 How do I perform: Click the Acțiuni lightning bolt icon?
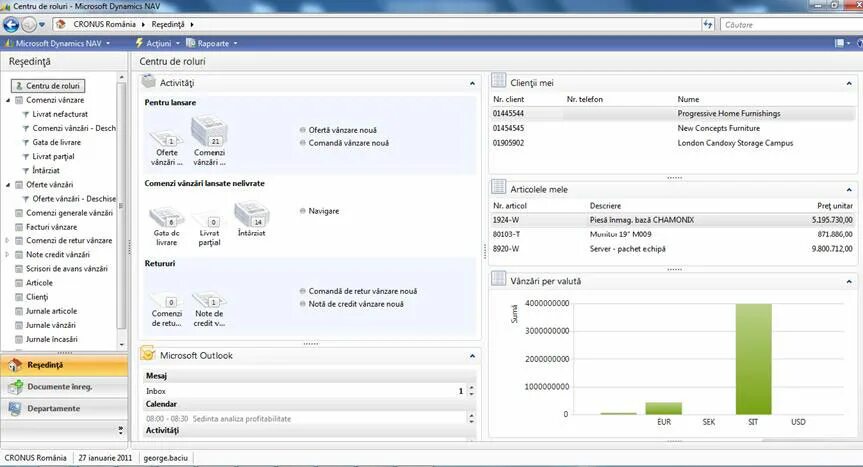tap(139, 43)
